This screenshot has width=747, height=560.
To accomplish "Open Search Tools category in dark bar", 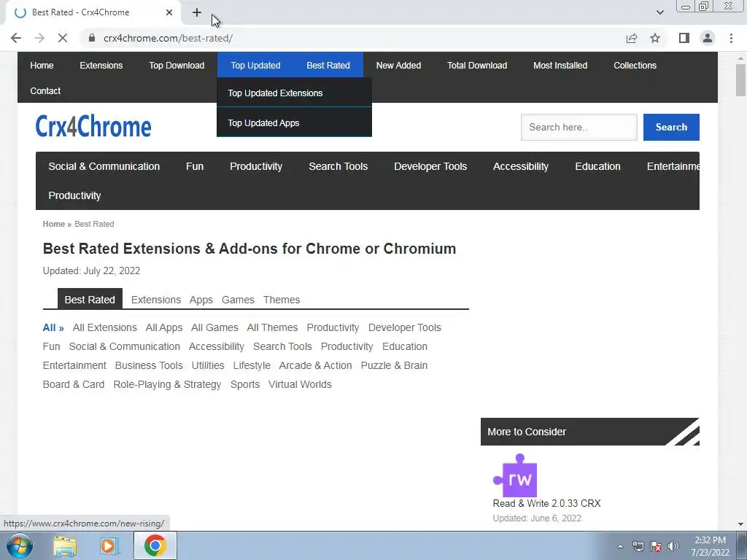I will point(338,166).
